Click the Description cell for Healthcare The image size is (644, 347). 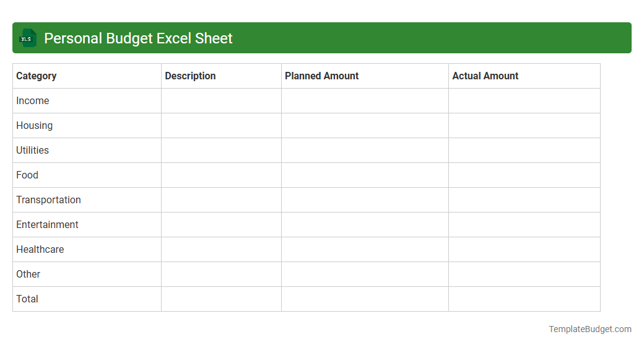coord(222,250)
